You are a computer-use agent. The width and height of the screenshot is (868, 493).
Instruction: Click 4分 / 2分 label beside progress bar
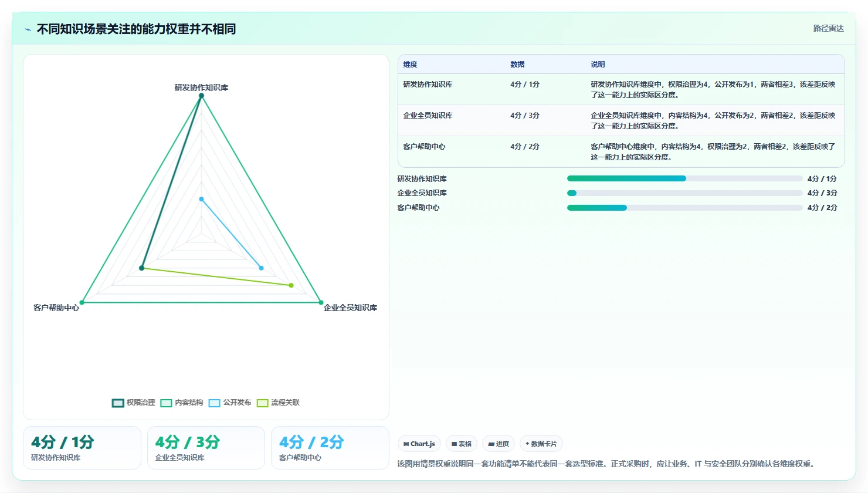(822, 208)
